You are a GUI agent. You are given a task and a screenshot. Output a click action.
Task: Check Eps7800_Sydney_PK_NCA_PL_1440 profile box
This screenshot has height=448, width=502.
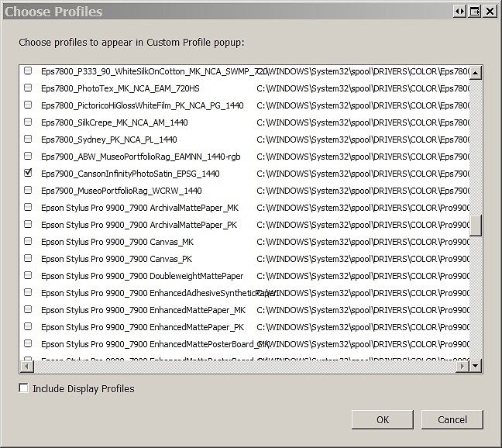pos(28,139)
